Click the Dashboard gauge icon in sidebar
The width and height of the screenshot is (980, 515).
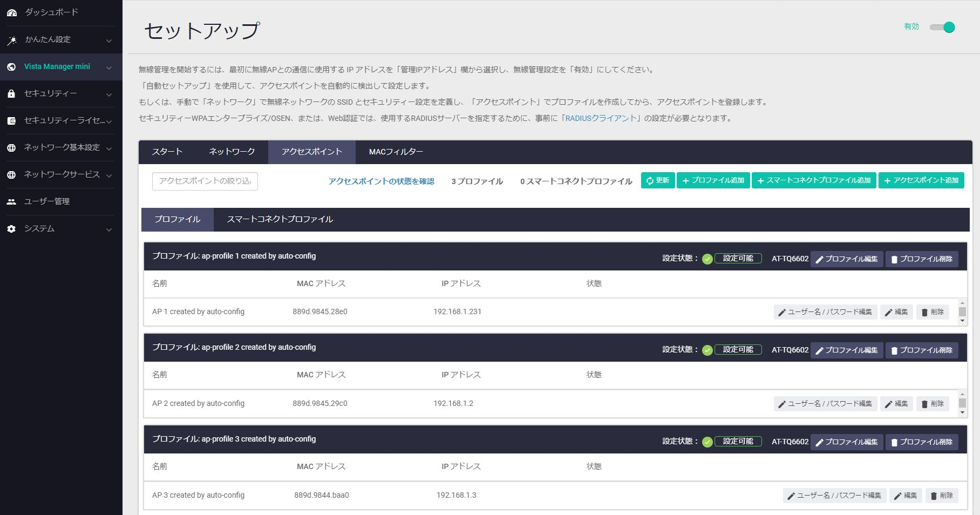pos(11,12)
